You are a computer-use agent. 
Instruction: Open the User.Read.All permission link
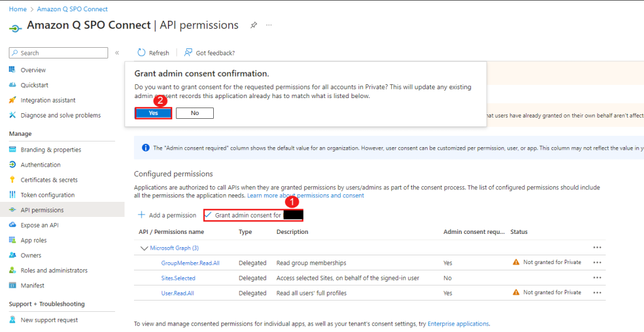(177, 294)
